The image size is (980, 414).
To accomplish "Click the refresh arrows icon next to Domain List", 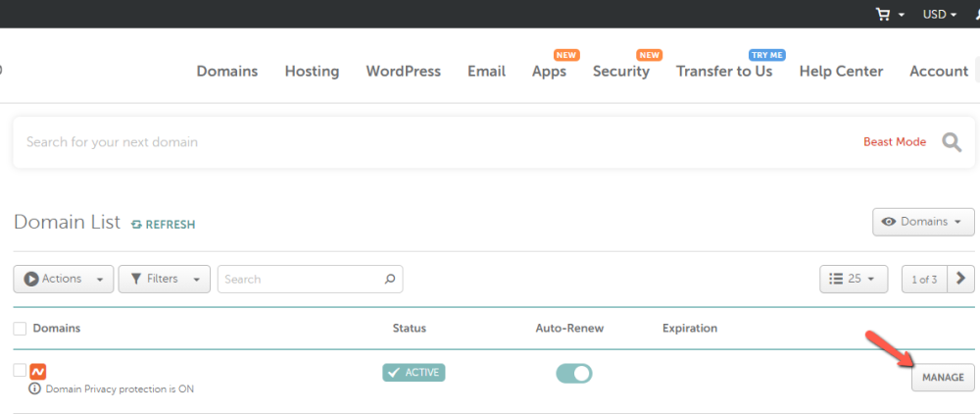I will point(136,225).
